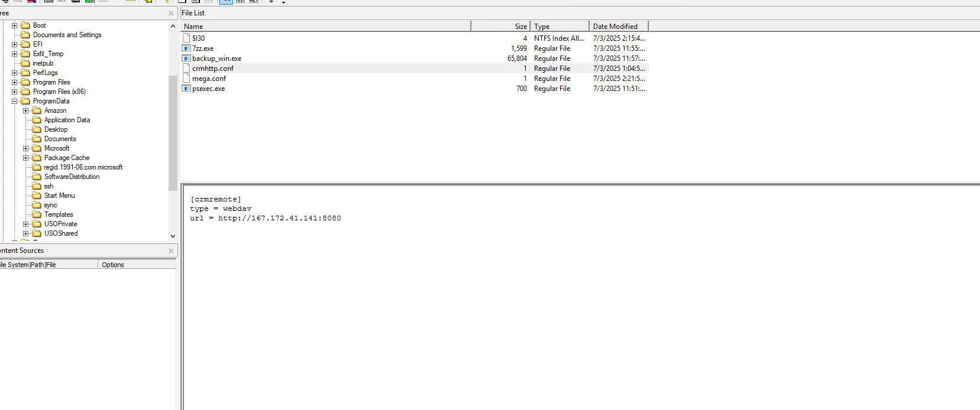Expand the USOShared folder node
This screenshot has height=410, width=980.
click(x=26, y=233)
